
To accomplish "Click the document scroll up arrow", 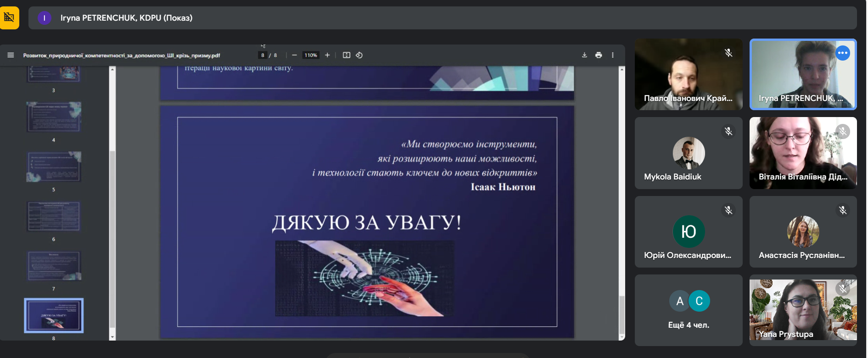I will pyautogui.click(x=622, y=69).
